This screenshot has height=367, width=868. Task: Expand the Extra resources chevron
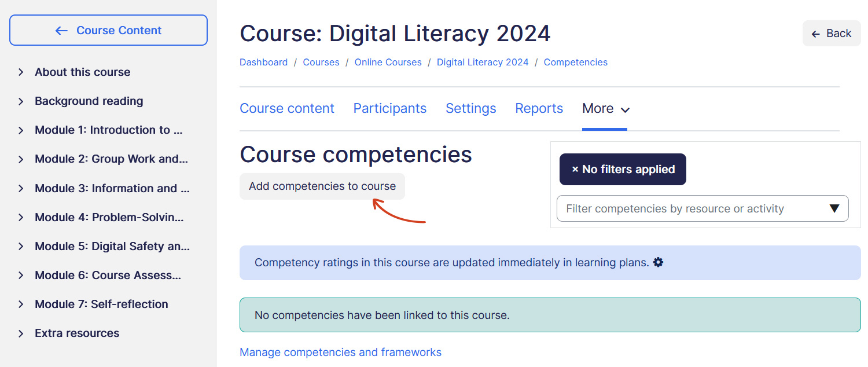(21, 333)
